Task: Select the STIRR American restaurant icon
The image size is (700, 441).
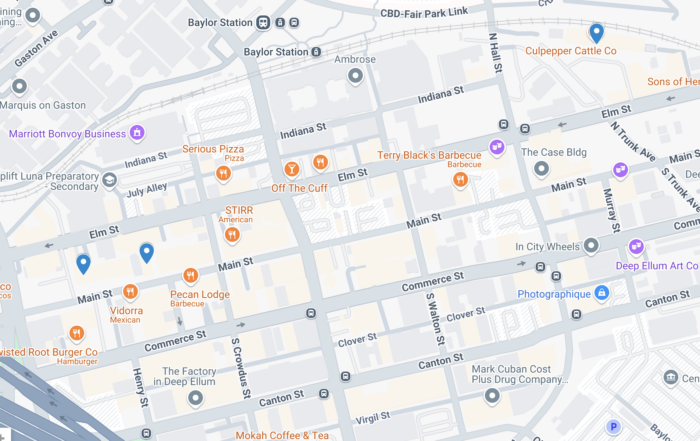Action: [x=232, y=234]
